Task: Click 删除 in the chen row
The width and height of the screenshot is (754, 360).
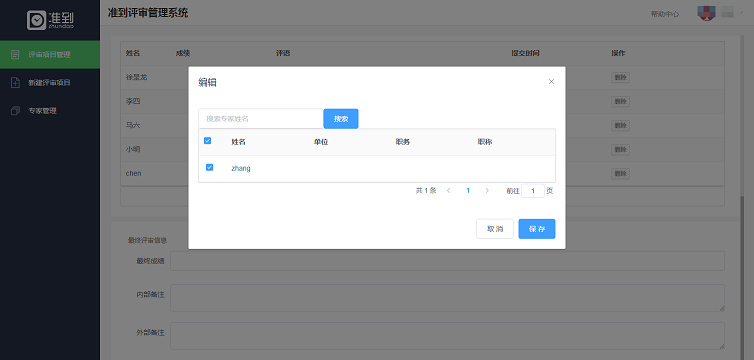Action: [620, 174]
